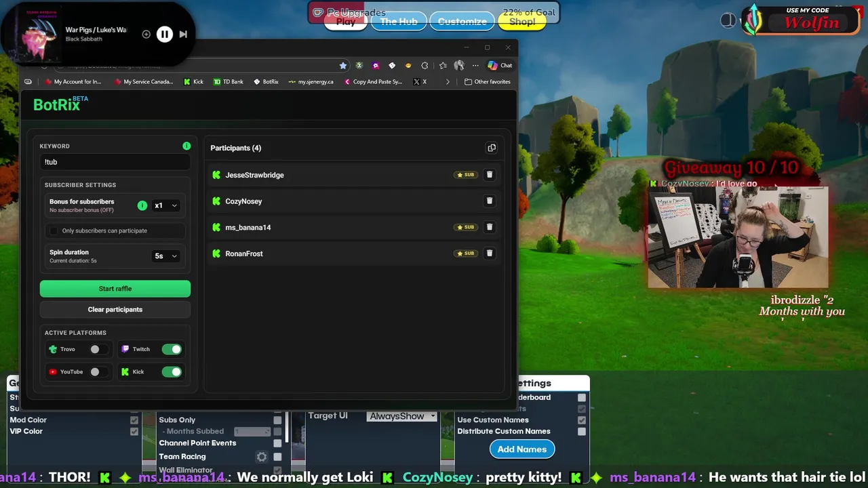Open the Shop! tab in game
868x488 pixels.
(x=522, y=22)
